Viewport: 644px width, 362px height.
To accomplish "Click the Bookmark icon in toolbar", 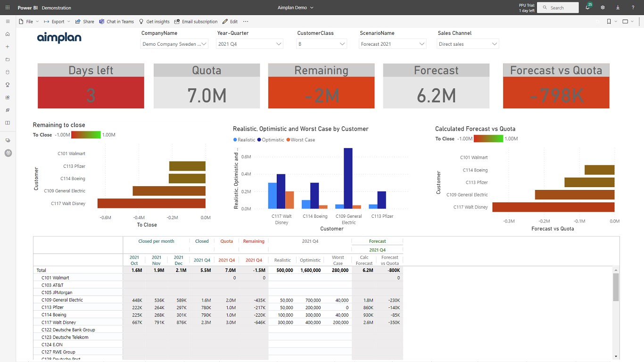I will [609, 22].
